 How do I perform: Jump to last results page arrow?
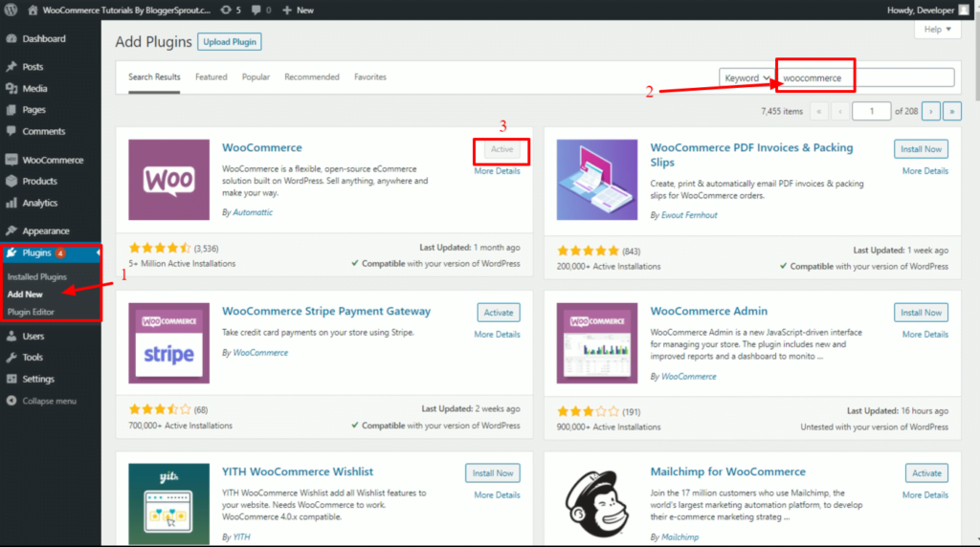[x=952, y=111]
